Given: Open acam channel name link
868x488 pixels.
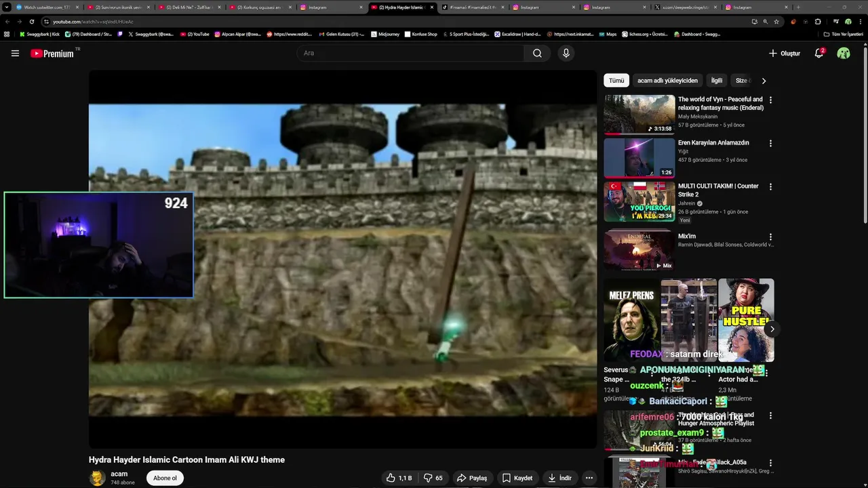Looking at the screenshot, I should (119, 474).
